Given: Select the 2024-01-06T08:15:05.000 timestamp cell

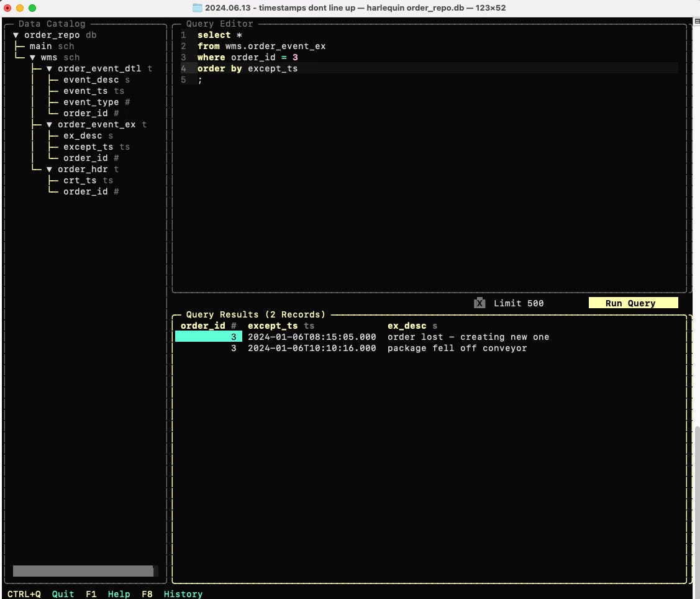Looking at the screenshot, I should [x=312, y=337].
